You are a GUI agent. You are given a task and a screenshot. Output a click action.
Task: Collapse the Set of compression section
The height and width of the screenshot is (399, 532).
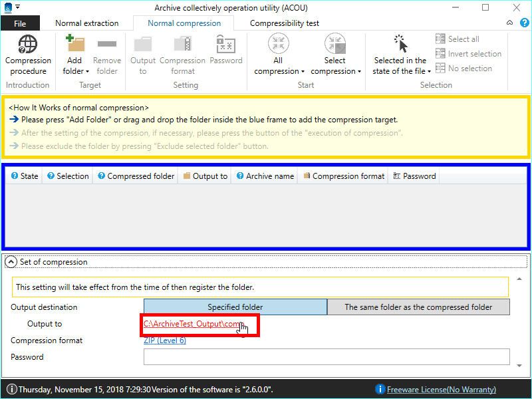click(11, 262)
